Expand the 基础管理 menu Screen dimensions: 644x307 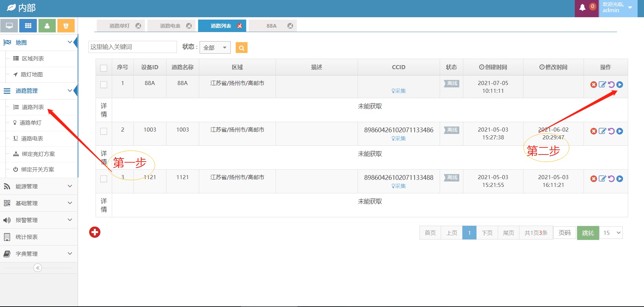pos(39,203)
